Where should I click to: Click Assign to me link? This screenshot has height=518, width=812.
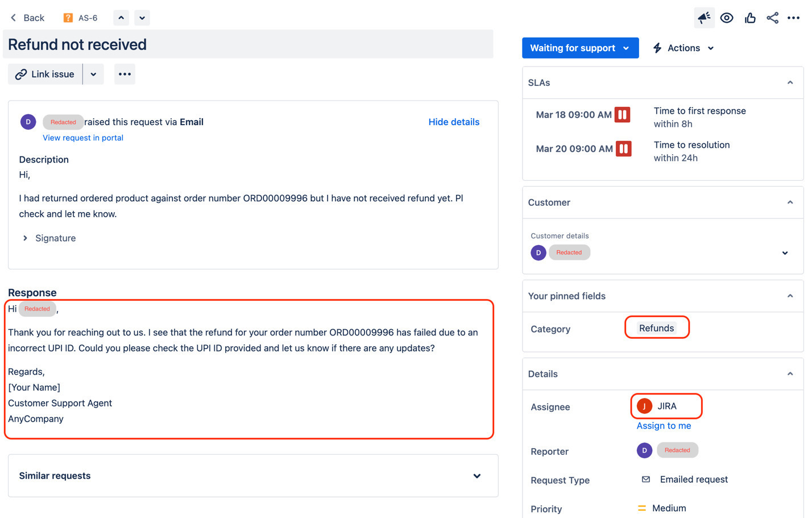coord(664,426)
